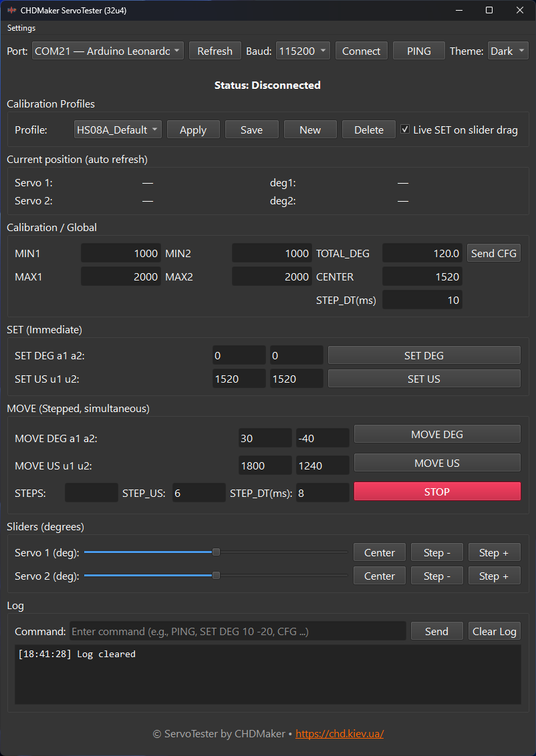The image size is (536, 756).
Task: Select the calibration Profile dropdown
Action: (118, 130)
